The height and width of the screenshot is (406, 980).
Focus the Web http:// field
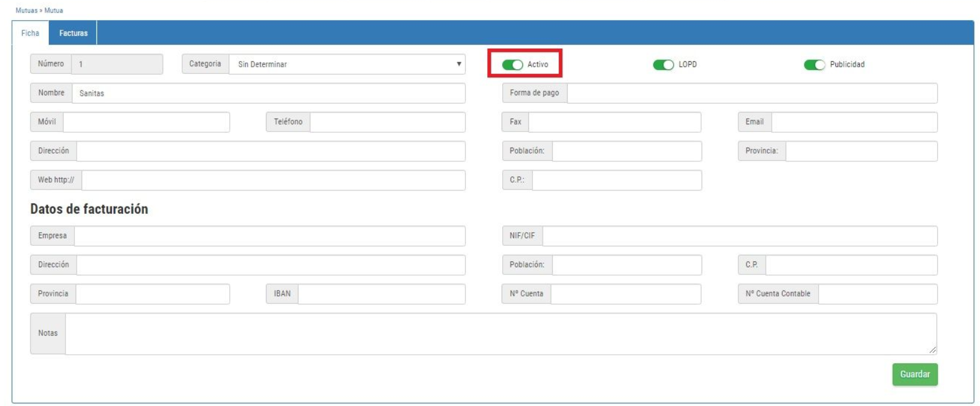273,180
